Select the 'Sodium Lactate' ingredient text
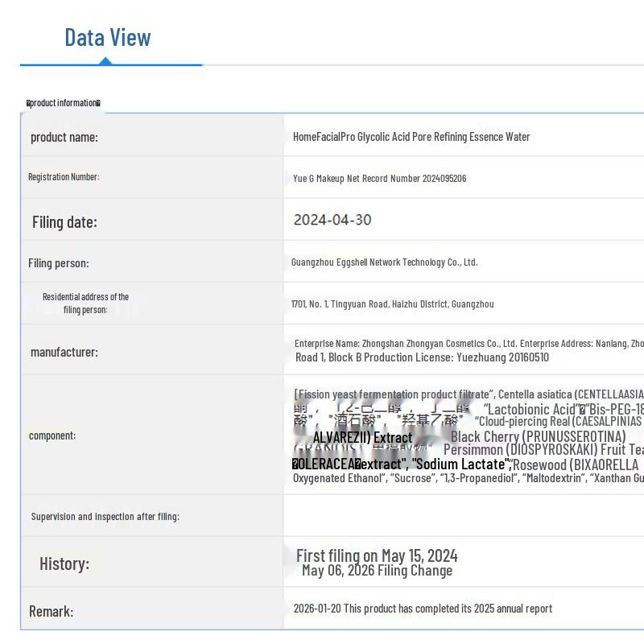Image resolution: width=644 pixels, height=644 pixels. click(460, 464)
